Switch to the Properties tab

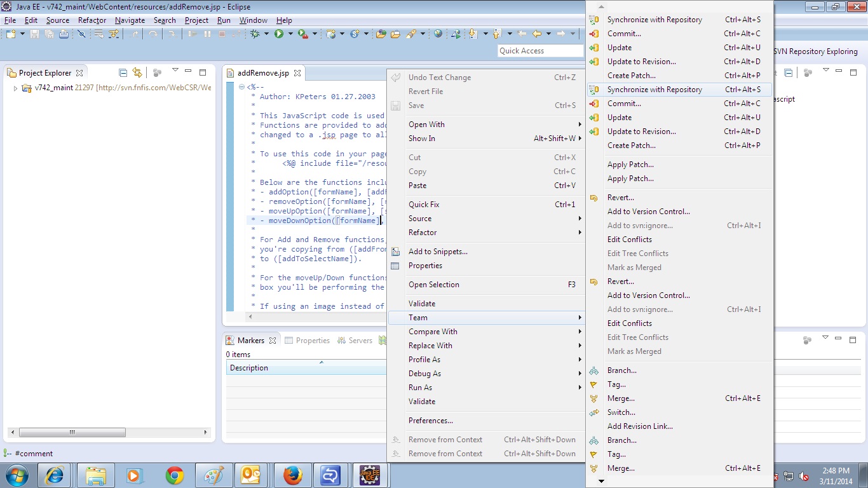pos(308,341)
